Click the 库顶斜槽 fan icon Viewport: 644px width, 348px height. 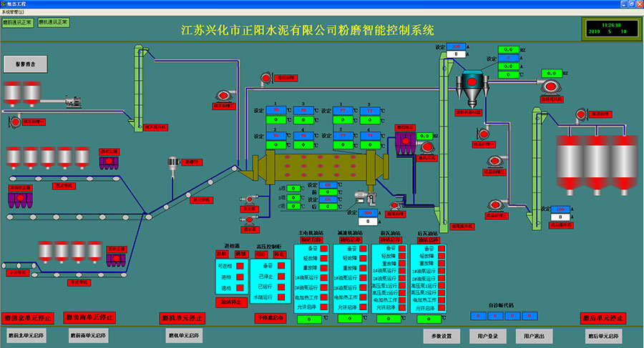tap(581, 114)
